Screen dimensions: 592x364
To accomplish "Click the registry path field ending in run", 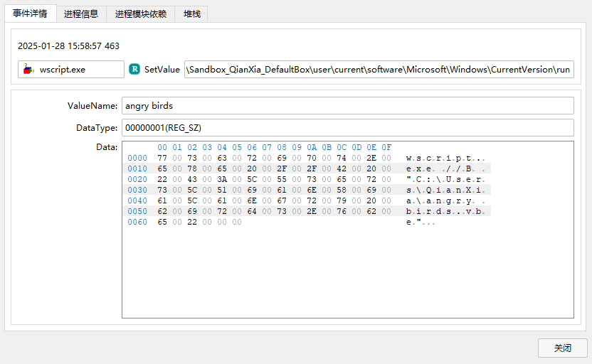I will (x=379, y=70).
